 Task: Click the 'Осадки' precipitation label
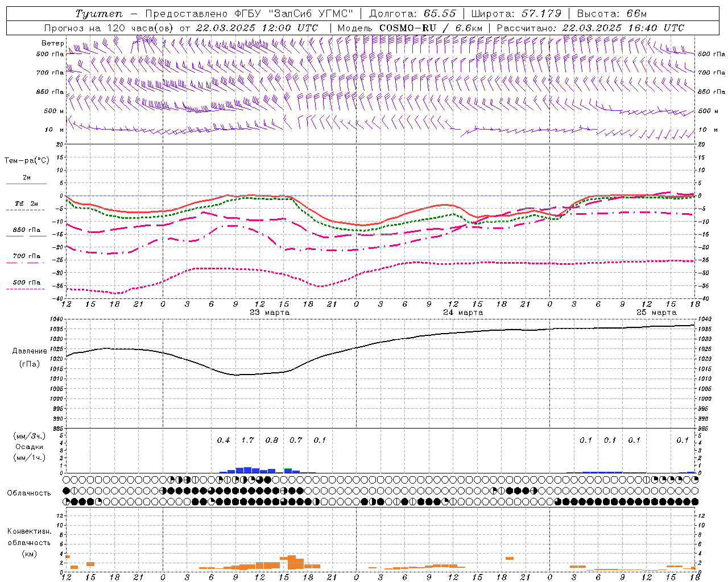click(x=30, y=447)
